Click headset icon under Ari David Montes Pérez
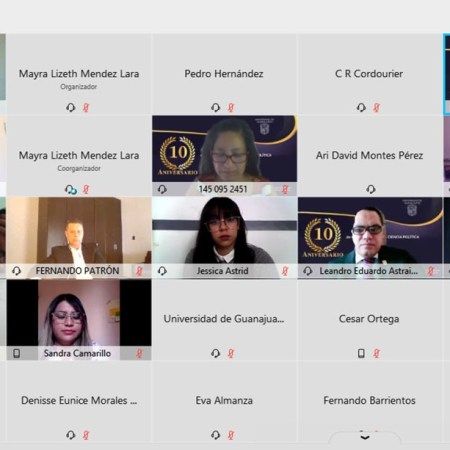The image size is (450, 450). (371, 189)
